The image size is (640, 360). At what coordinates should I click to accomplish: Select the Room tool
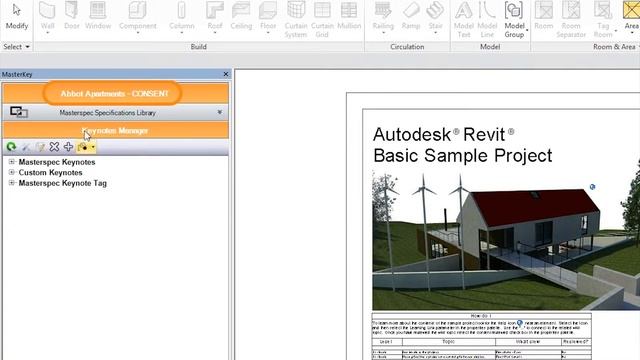click(544, 16)
